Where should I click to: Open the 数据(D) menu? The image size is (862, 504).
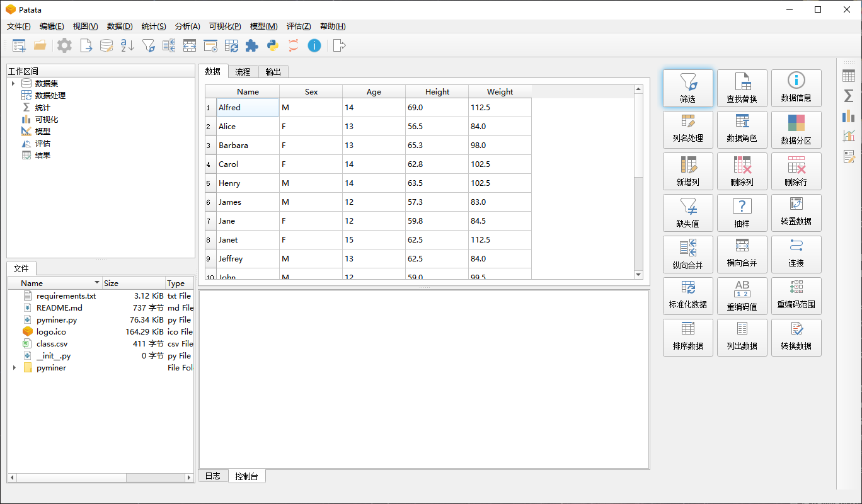click(120, 26)
